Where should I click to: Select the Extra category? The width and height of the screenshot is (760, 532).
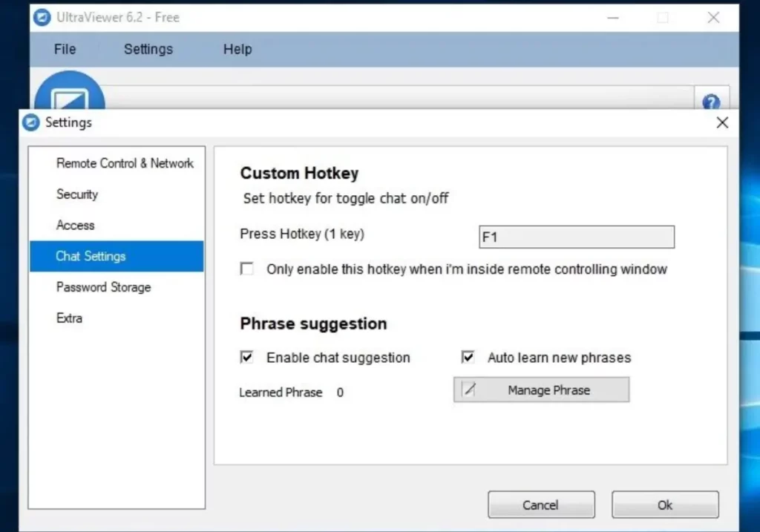[x=117, y=318]
